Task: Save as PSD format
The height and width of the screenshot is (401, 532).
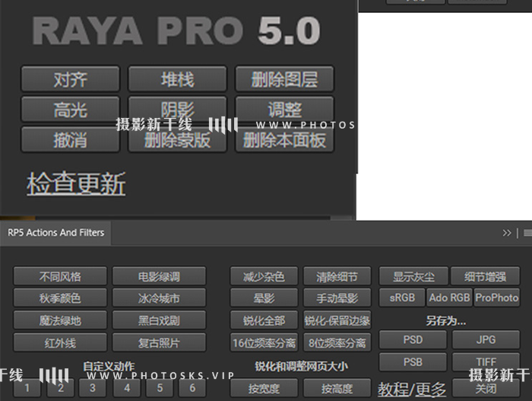Action: pos(413,339)
